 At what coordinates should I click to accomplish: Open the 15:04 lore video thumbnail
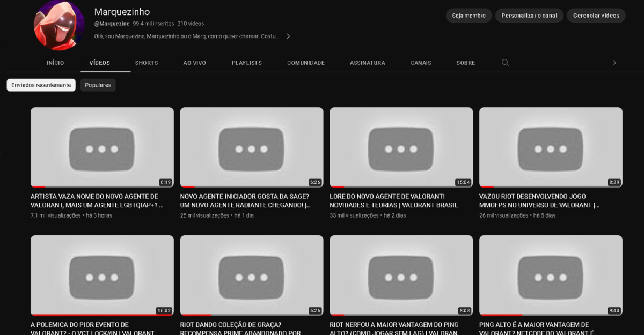point(401,147)
